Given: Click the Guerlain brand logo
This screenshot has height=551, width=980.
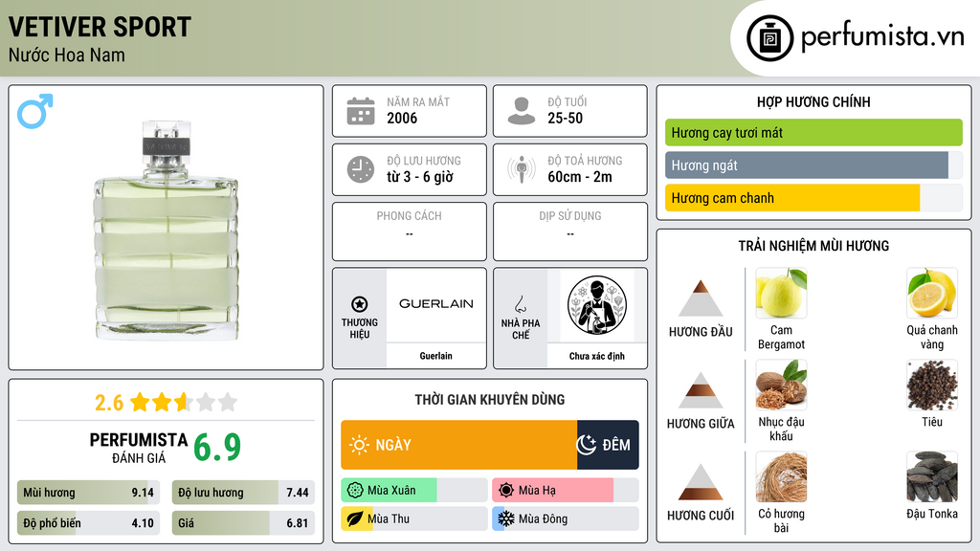Looking at the screenshot, I should pos(436,303).
